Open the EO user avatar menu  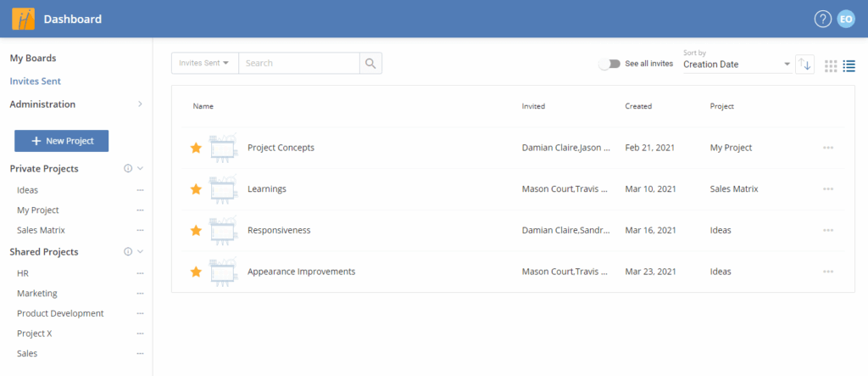click(845, 20)
